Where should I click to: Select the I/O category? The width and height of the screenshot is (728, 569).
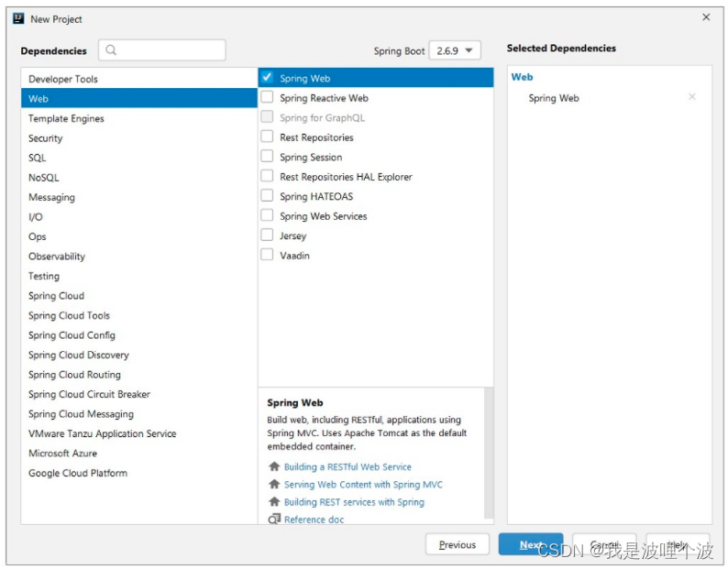point(138,217)
